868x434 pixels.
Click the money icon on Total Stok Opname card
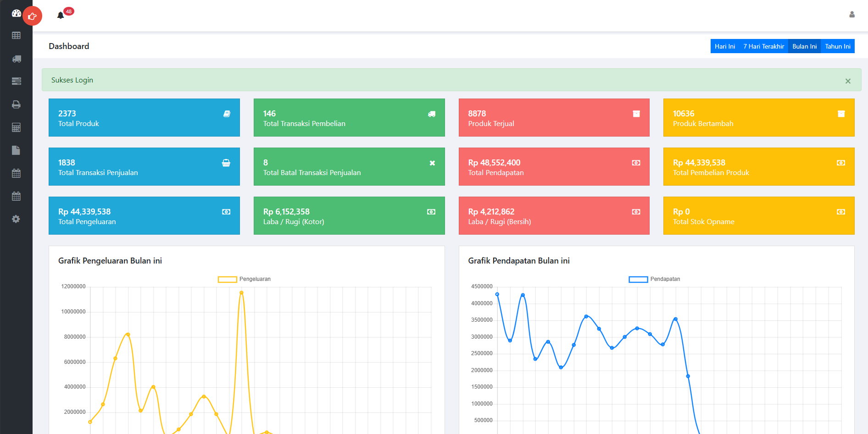click(841, 212)
